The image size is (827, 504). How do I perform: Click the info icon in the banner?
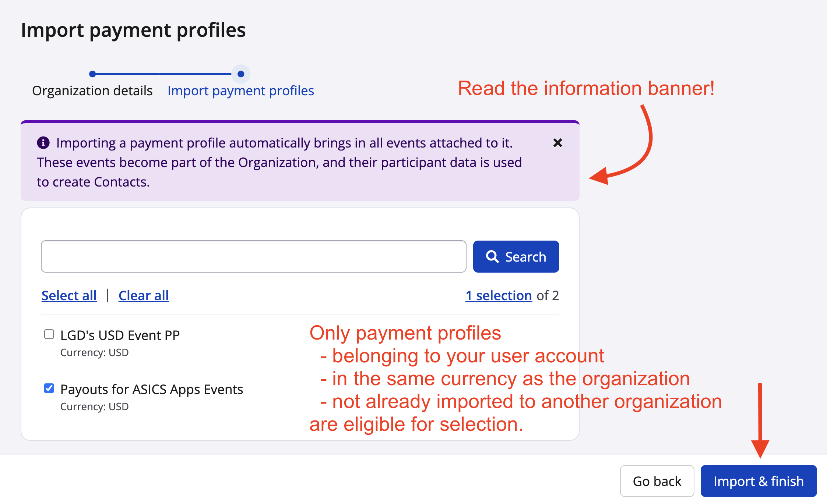coord(43,142)
